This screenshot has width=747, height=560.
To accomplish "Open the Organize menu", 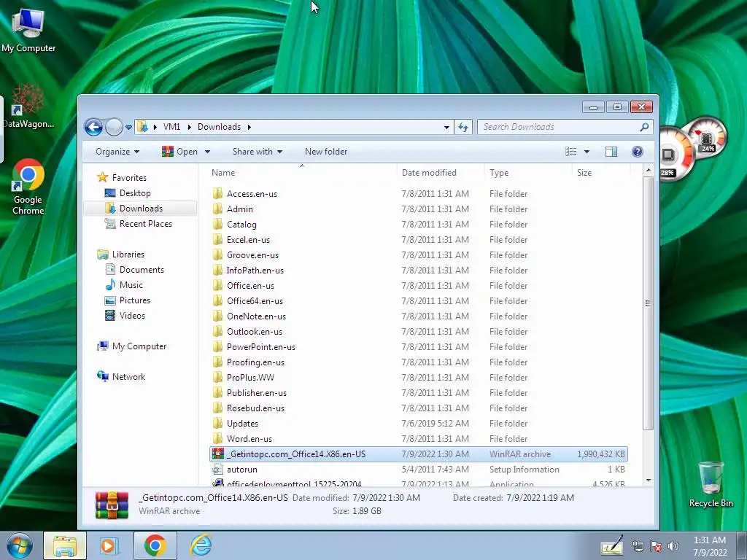I will pyautogui.click(x=117, y=152).
